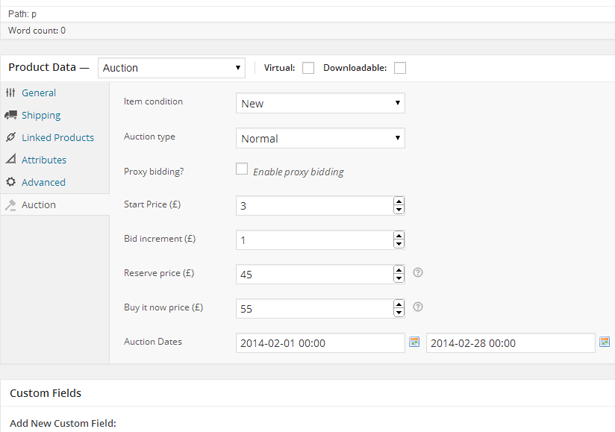
Task: Expand the Item condition dropdown
Action: point(320,103)
